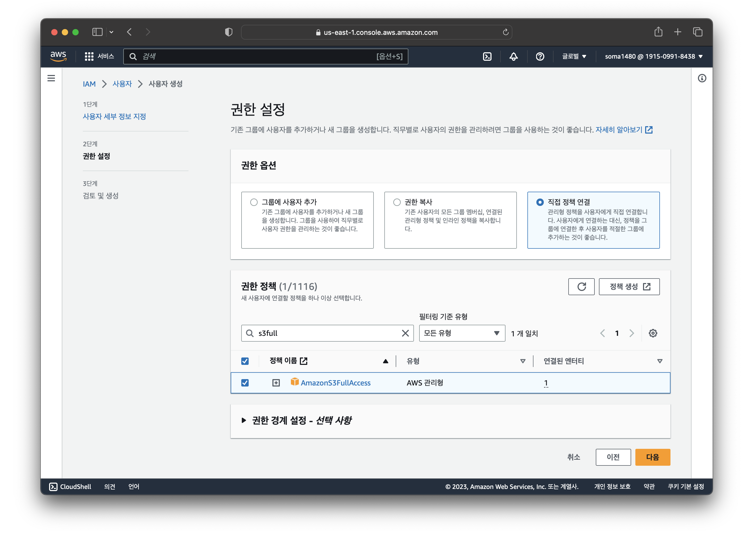Screen dimensions: 756x537
Task: Open the 글로벌 region menu
Action: tap(574, 56)
